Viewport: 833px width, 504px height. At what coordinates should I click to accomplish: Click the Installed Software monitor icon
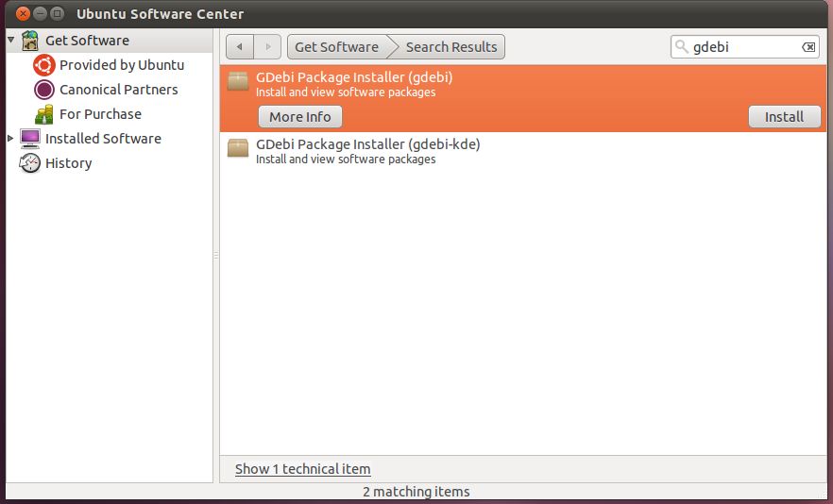30,139
